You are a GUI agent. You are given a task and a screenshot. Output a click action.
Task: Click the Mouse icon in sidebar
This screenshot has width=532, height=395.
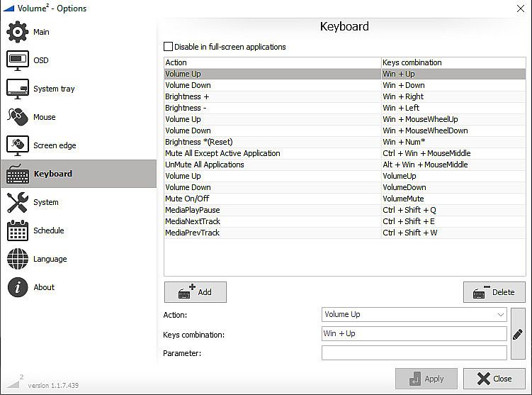18,117
